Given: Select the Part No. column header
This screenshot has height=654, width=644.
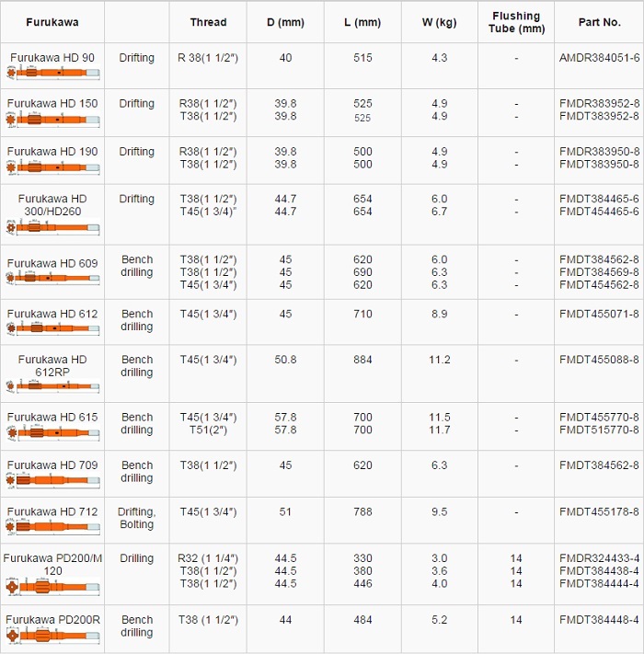Looking at the screenshot, I should coord(599,22).
